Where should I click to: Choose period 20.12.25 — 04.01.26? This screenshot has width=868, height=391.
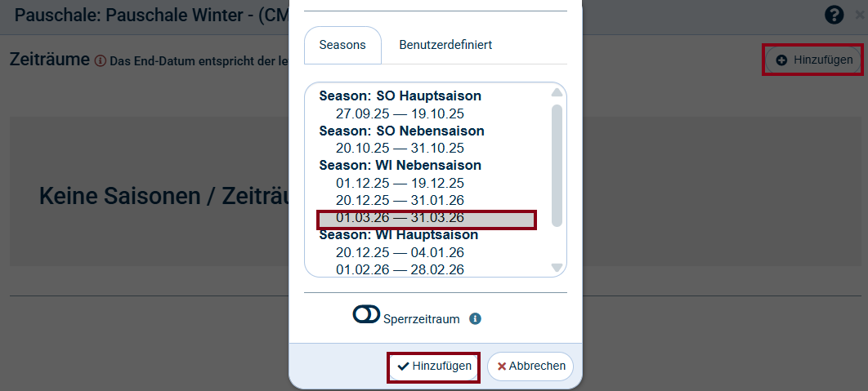(400, 252)
